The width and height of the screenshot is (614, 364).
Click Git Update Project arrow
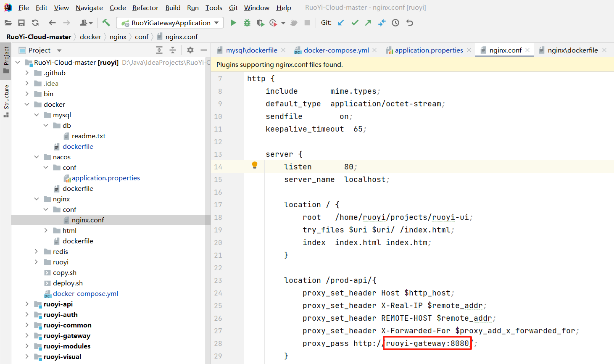pos(341,23)
